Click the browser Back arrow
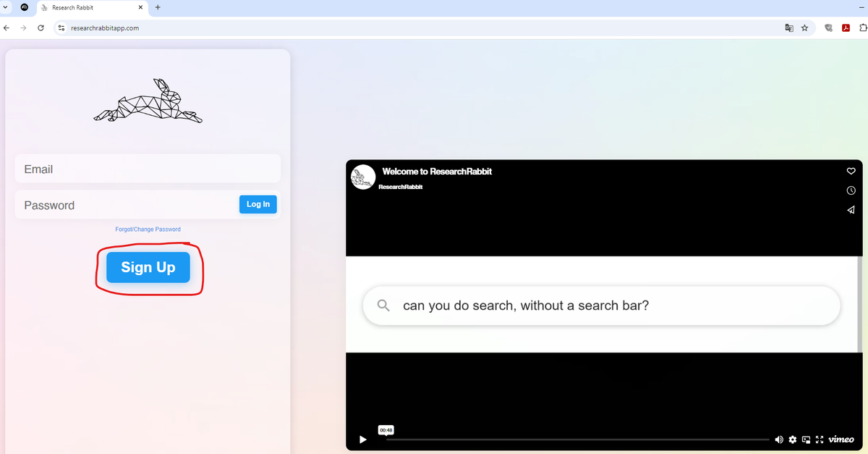 tap(7, 28)
